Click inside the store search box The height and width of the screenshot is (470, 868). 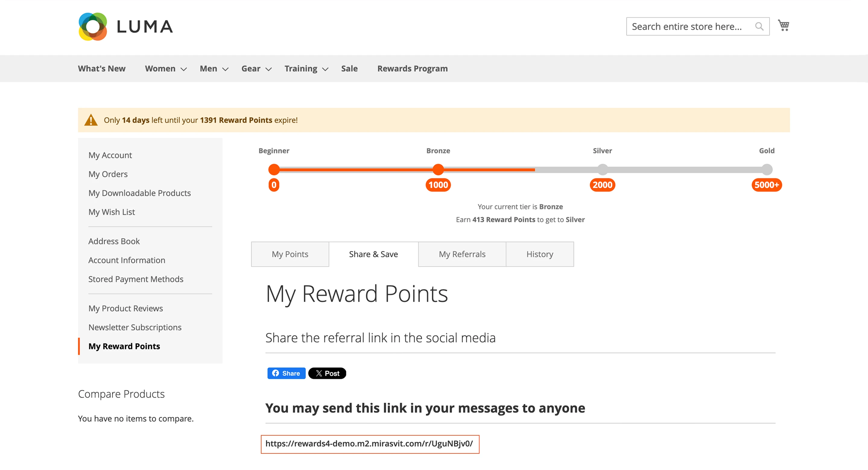[691, 26]
